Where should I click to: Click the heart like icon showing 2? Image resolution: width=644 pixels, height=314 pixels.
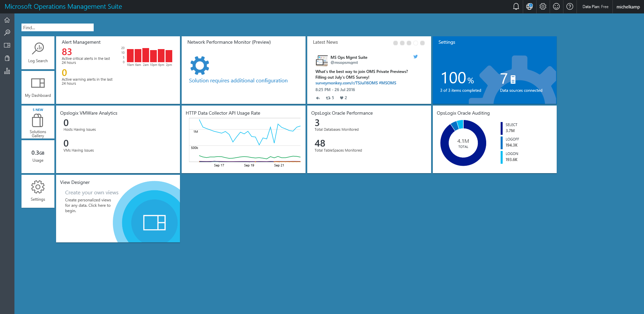341,98
